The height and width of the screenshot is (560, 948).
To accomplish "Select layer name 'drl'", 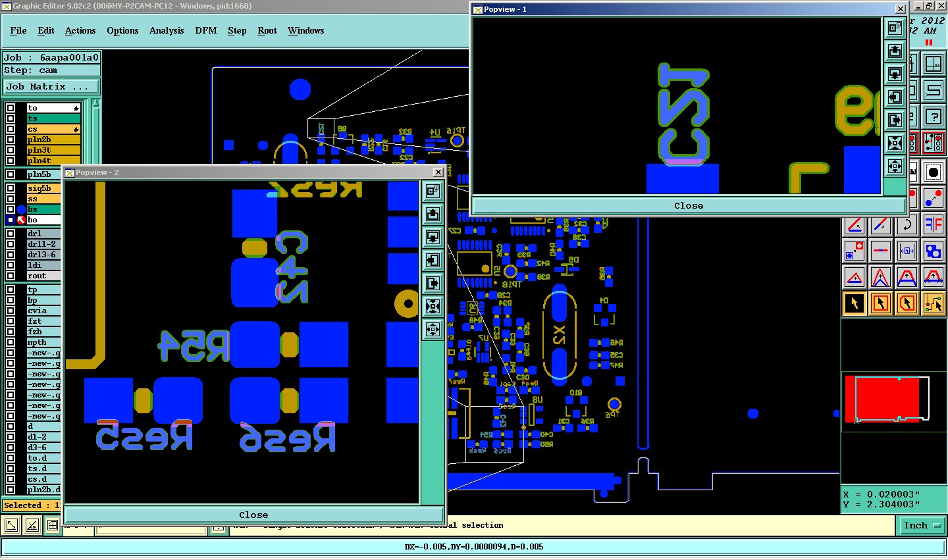I will pyautogui.click(x=43, y=234).
